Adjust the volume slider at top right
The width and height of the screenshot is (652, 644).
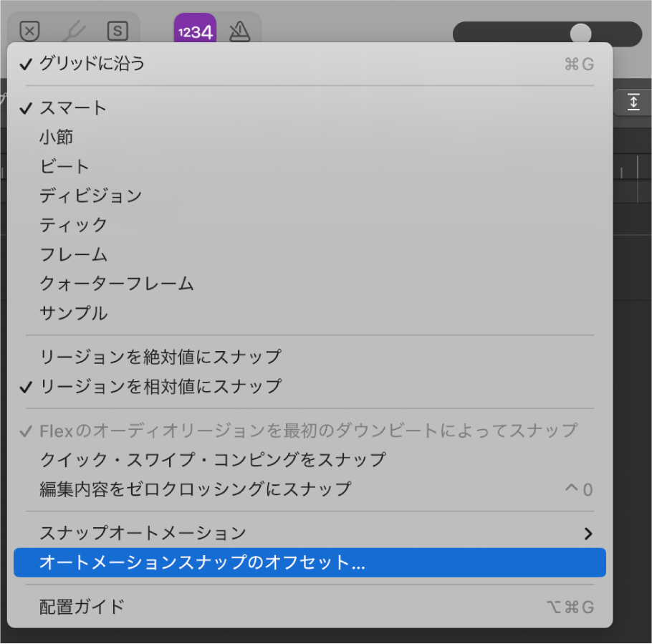coord(580,34)
